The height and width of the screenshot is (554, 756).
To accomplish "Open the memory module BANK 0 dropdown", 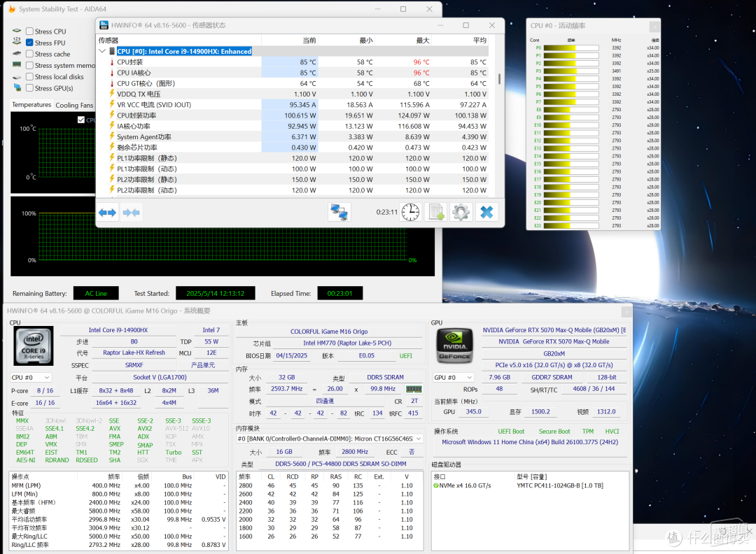I will 330,439.
